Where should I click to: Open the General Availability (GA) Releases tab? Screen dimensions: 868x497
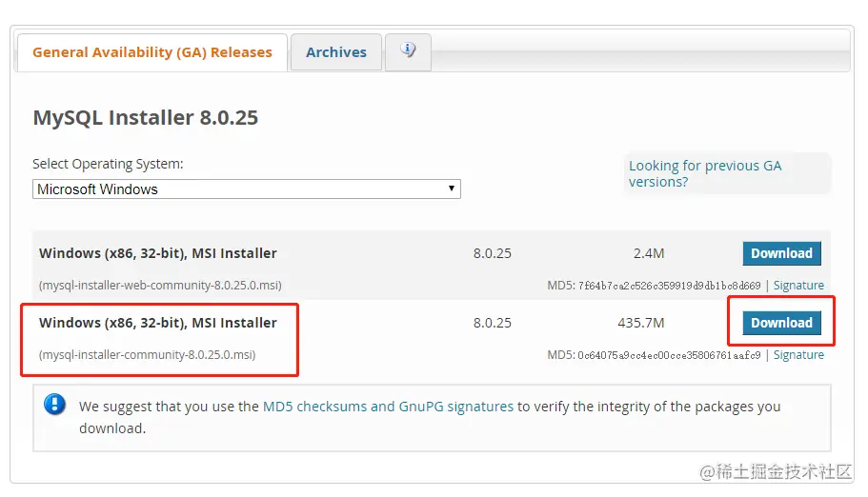point(152,52)
